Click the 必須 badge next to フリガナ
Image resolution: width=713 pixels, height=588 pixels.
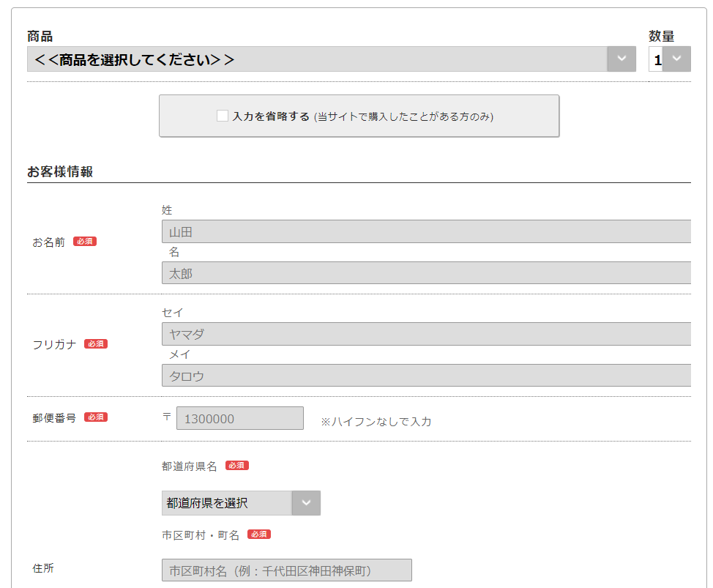96,343
